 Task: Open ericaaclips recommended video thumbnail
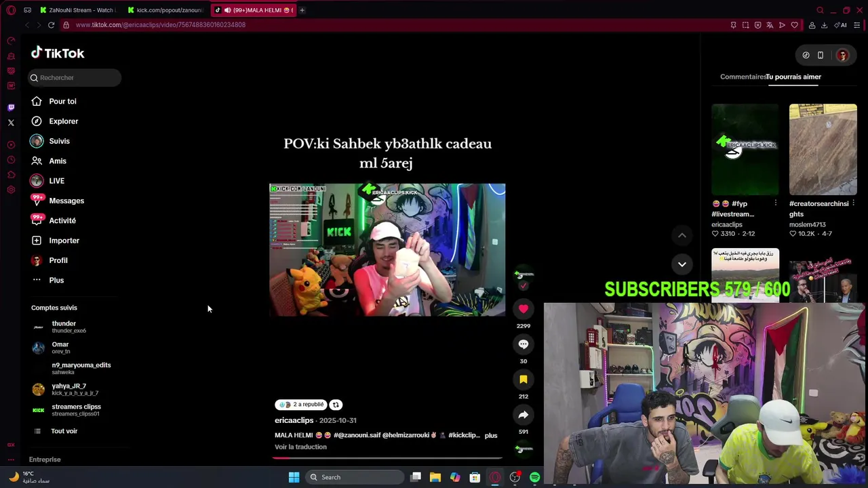tap(745, 149)
